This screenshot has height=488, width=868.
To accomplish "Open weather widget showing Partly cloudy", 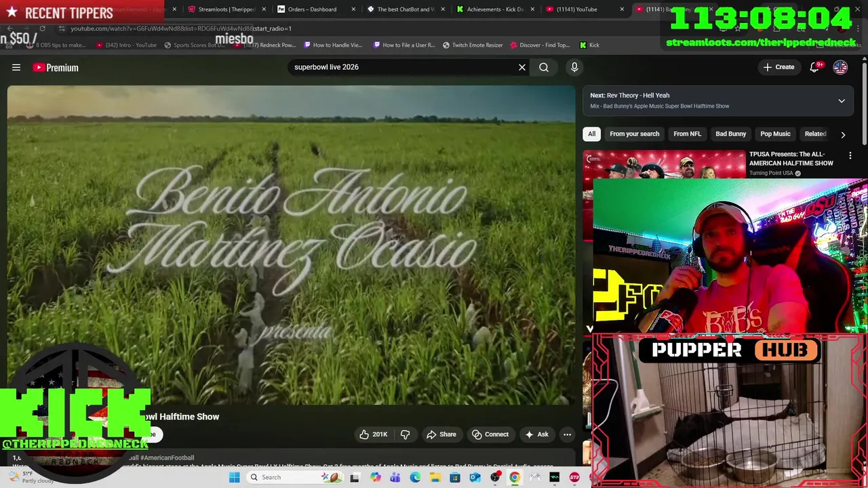I will 33,477.
